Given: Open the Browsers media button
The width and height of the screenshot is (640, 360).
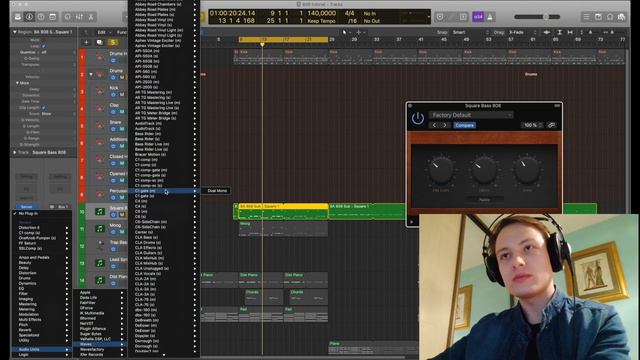Looking at the screenshot, I should (621, 17).
